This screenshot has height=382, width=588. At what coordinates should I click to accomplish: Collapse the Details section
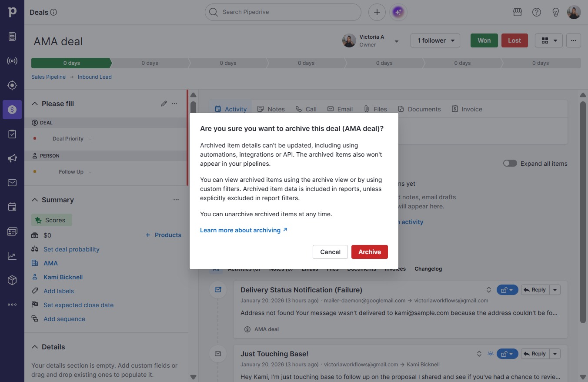[35, 347]
